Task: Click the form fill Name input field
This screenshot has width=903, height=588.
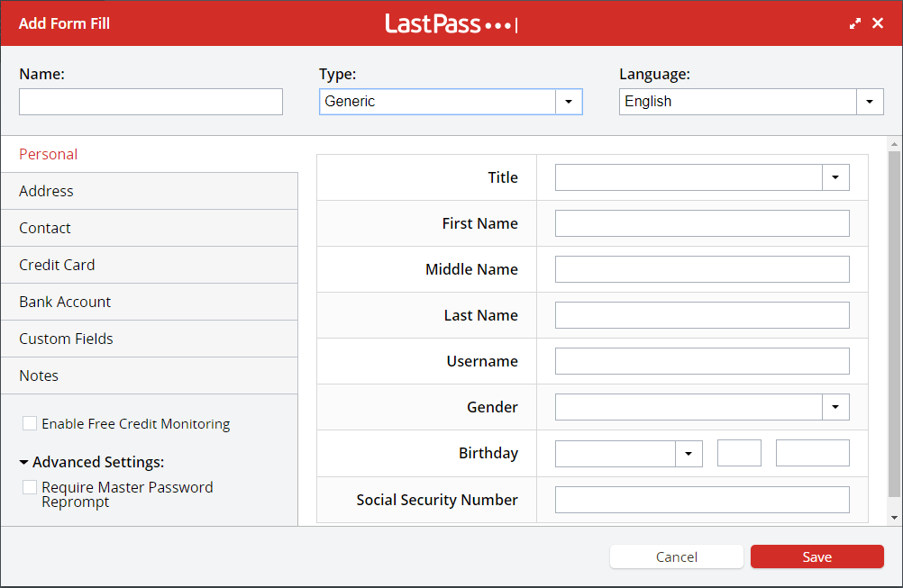Action: (x=150, y=102)
